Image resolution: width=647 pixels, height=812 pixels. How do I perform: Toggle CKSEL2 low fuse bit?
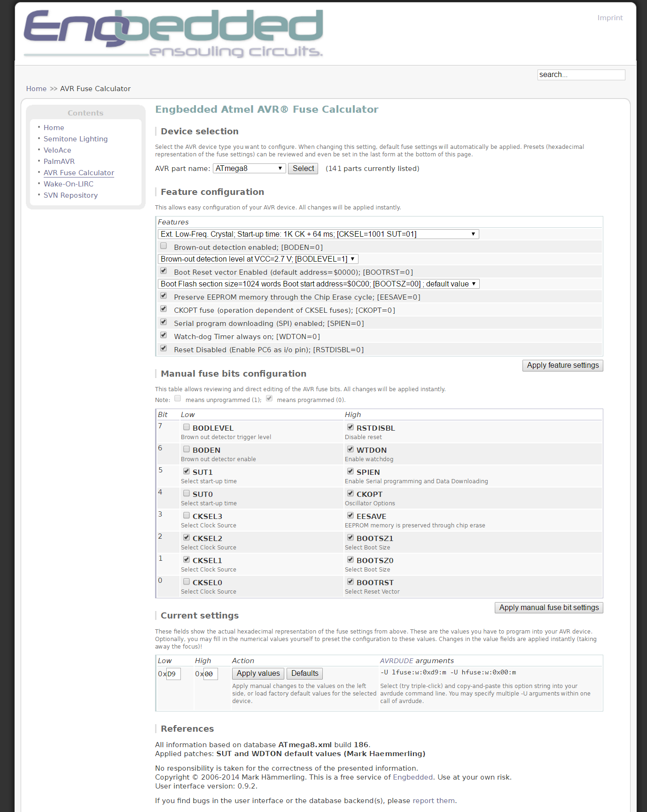(x=187, y=538)
